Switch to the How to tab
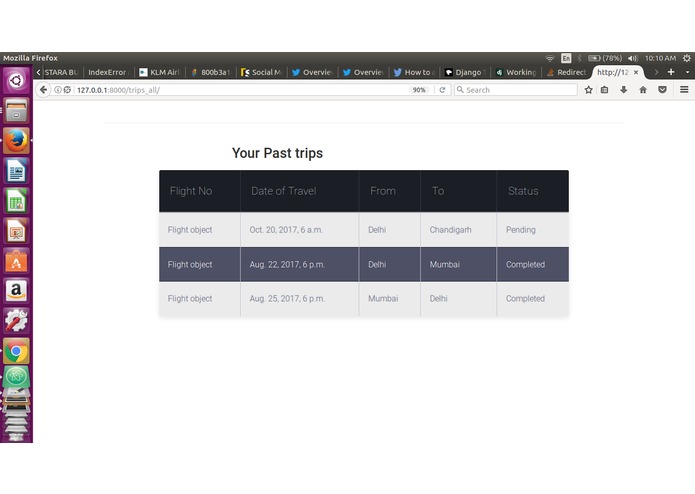 414,72
